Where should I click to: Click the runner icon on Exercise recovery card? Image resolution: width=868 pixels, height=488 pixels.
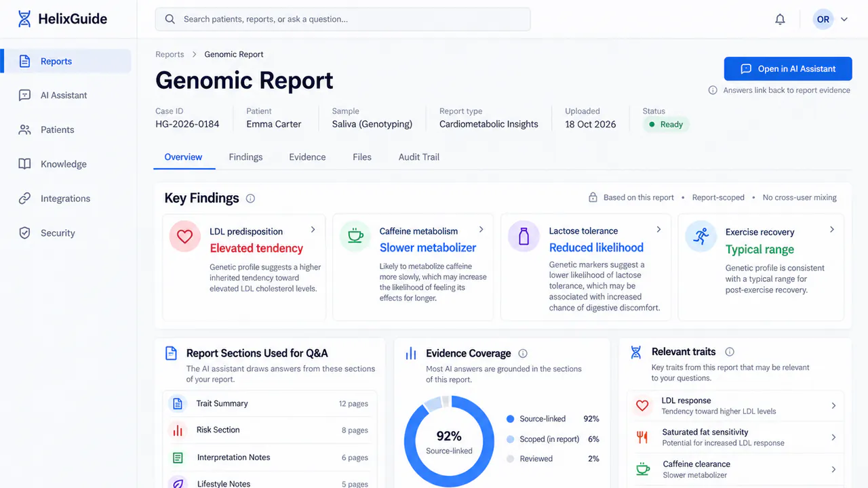click(701, 236)
